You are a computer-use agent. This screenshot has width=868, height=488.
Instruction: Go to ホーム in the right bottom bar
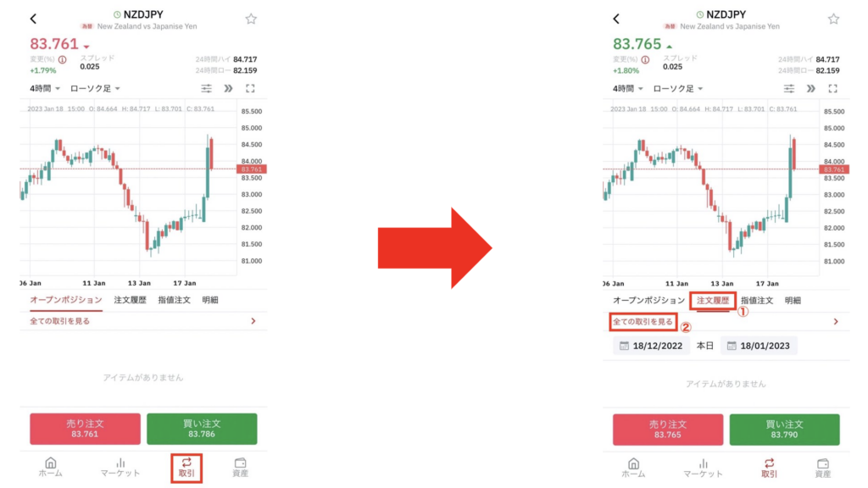coord(633,468)
